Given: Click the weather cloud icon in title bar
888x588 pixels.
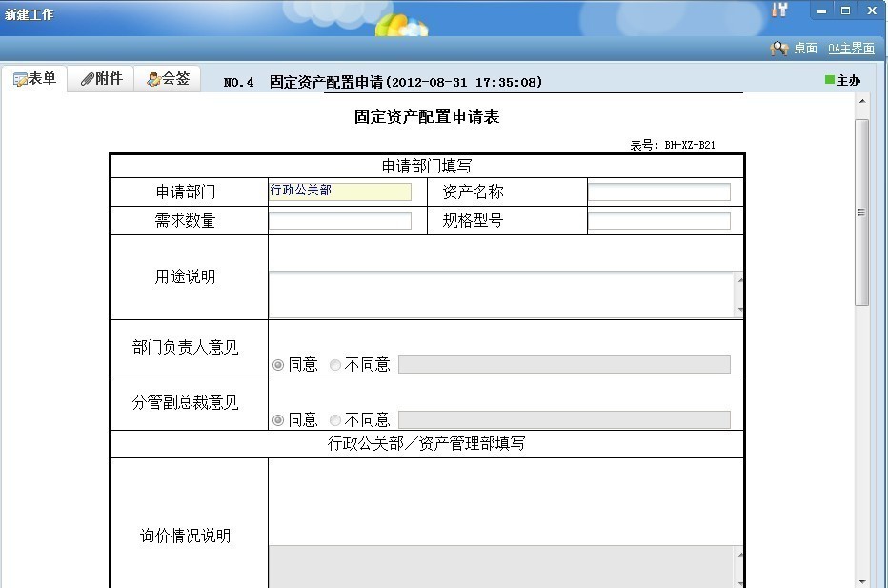Looking at the screenshot, I should [401, 23].
